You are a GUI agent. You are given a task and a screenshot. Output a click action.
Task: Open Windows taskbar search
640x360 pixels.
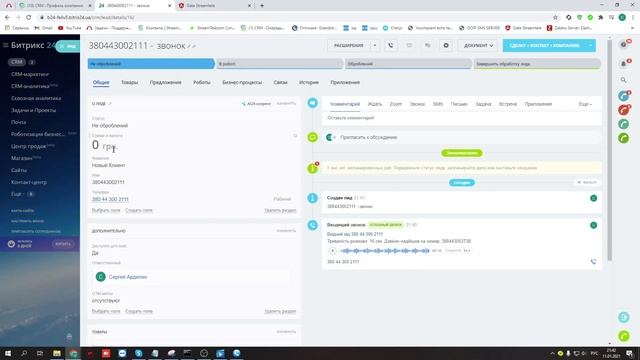(24, 353)
